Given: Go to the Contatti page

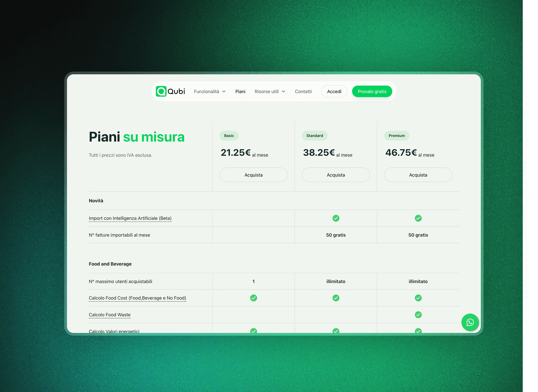Looking at the screenshot, I should pyautogui.click(x=303, y=91).
